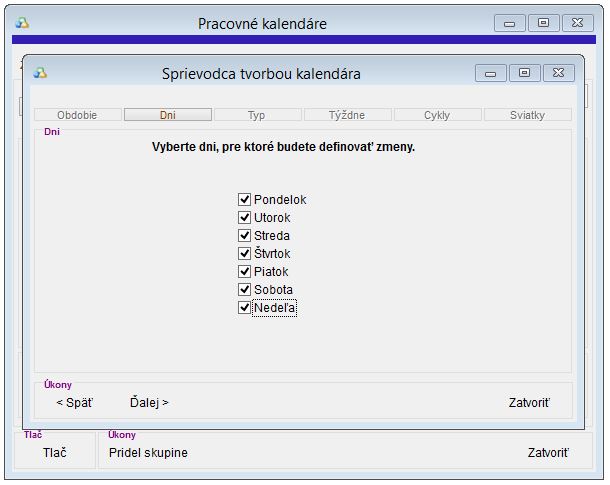Viewport: 610px width, 485px height.
Task: Click the Sprievodca tvorbou kalendára window icon
Action: tap(40, 73)
